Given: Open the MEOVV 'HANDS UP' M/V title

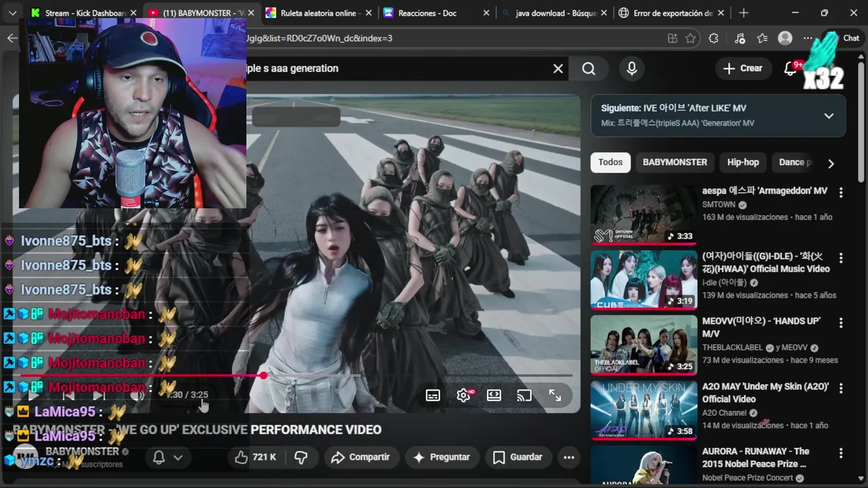Looking at the screenshot, I should [x=761, y=327].
